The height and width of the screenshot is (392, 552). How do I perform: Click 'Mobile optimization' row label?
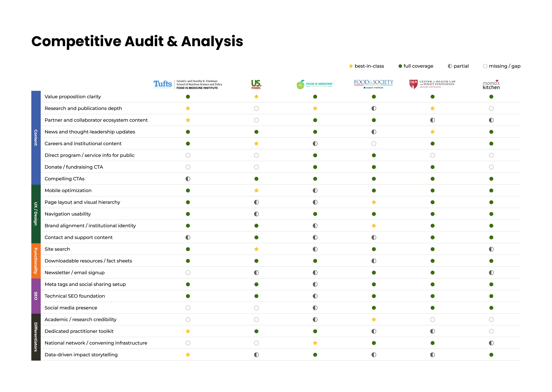click(x=68, y=190)
